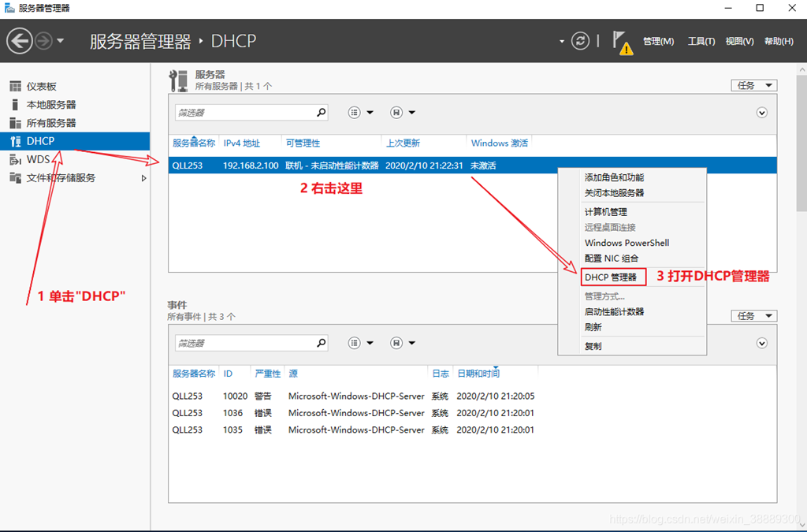Screen dimensions: 807x532
Task: Click the back navigation arrow button
Action: 20,41
